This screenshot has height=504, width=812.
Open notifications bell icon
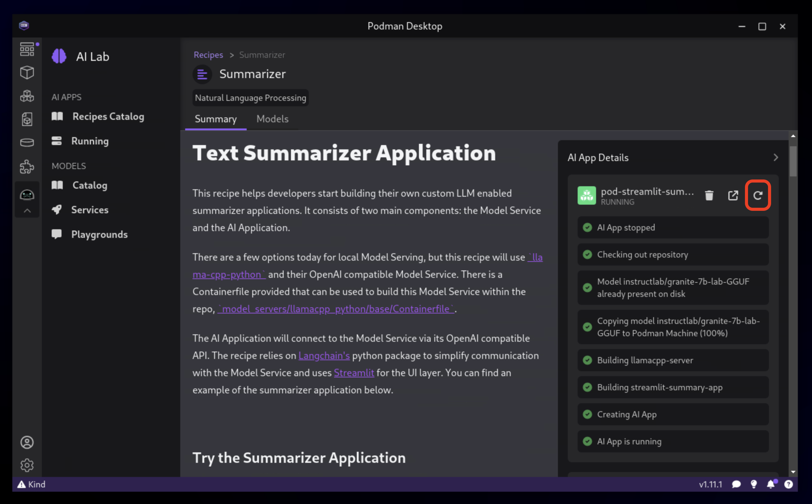771,484
